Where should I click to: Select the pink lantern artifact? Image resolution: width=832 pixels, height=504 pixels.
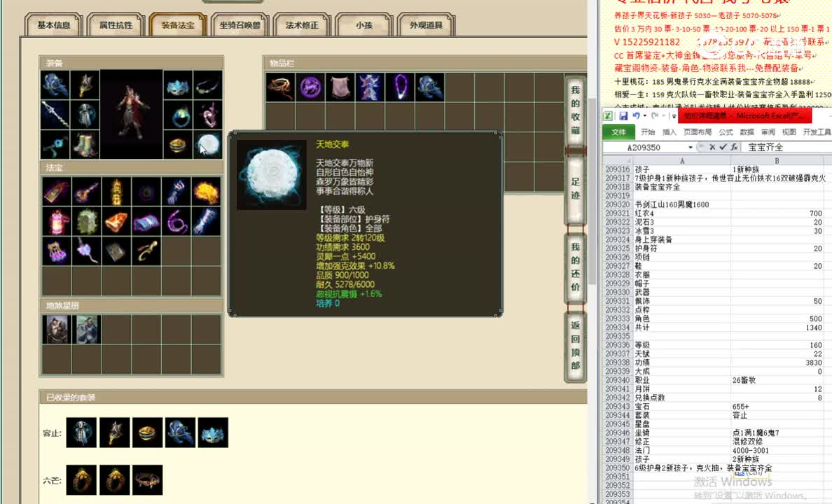click(x=57, y=221)
